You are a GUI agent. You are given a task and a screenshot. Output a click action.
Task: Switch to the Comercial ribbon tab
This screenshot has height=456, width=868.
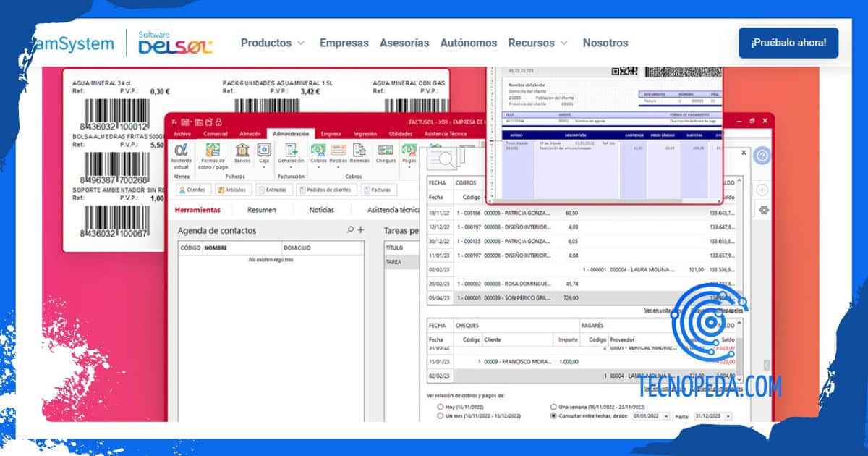tap(216, 134)
